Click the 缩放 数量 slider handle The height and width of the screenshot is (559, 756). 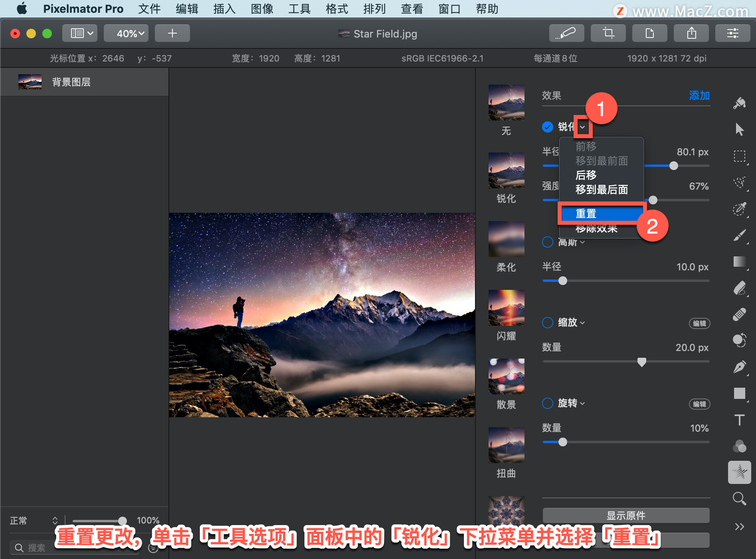coord(642,362)
